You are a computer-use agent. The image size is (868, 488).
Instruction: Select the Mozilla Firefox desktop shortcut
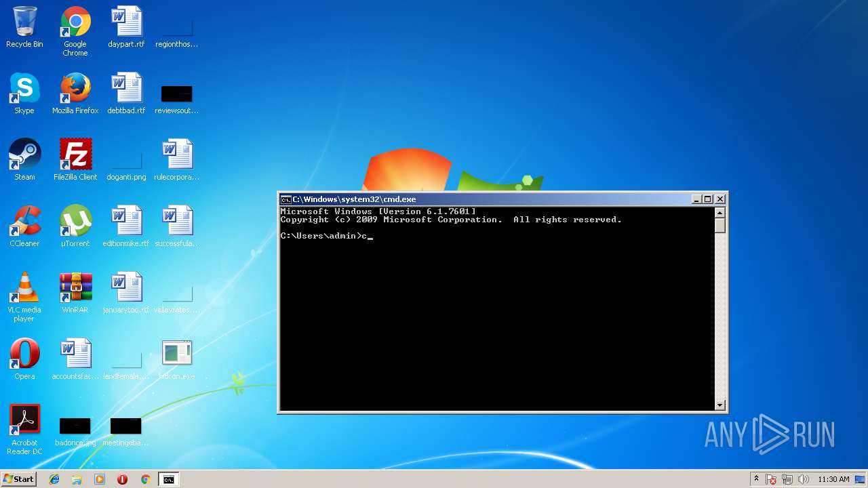[75, 94]
